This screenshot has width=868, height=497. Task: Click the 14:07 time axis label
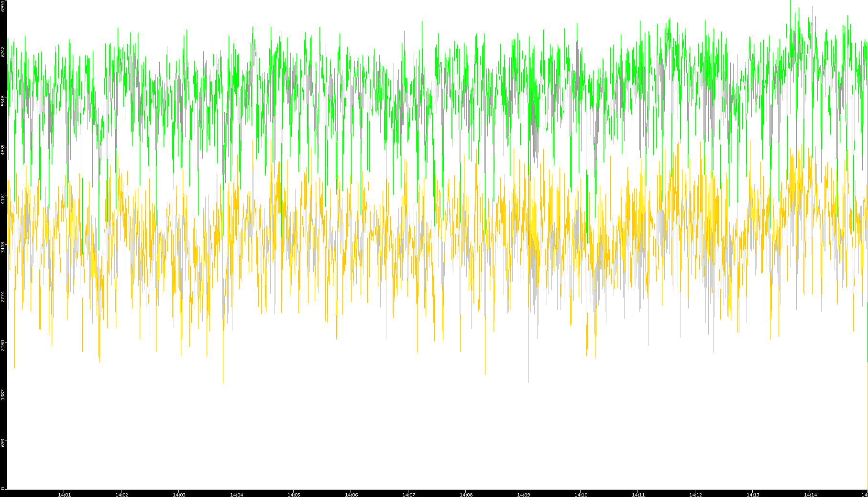pyautogui.click(x=408, y=495)
